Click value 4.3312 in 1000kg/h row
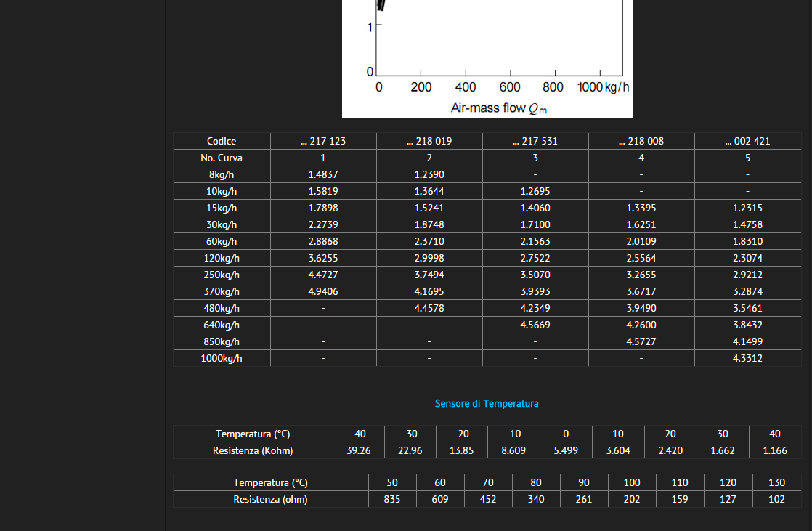812x531 pixels. coord(747,358)
